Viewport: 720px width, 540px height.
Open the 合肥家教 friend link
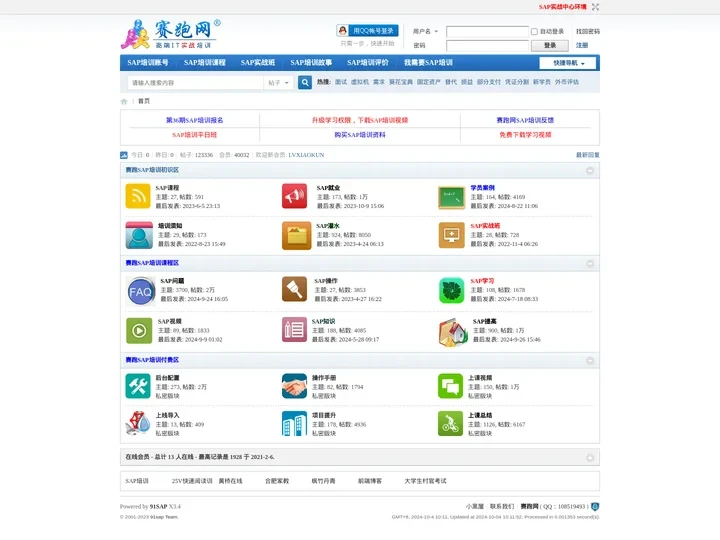(x=277, y=481)
